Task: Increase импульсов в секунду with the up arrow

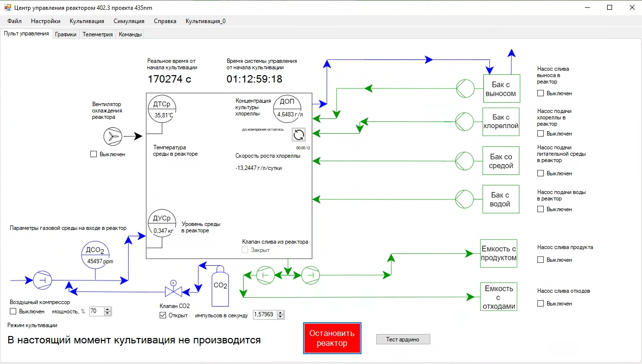Action: coord(281,313)
